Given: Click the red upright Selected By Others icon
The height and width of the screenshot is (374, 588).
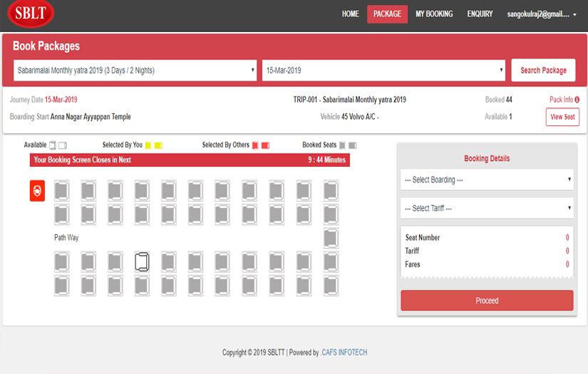Looking at the screenshot, I should (x=255, y=145).
